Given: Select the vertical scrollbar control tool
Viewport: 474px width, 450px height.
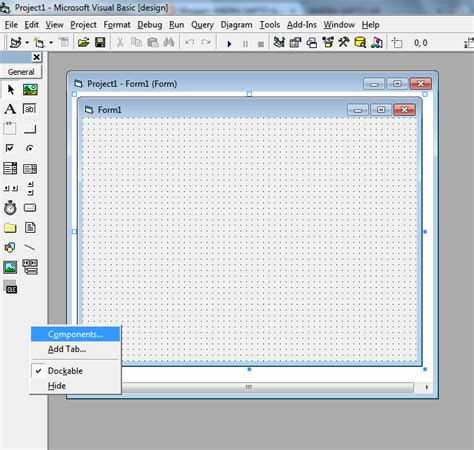Looking at the screenshot, I should point(30,188).
